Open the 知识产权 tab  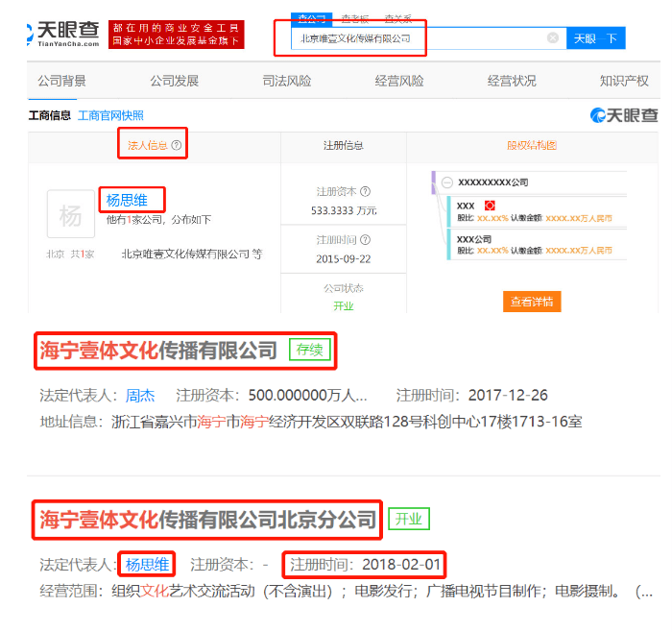624,81
